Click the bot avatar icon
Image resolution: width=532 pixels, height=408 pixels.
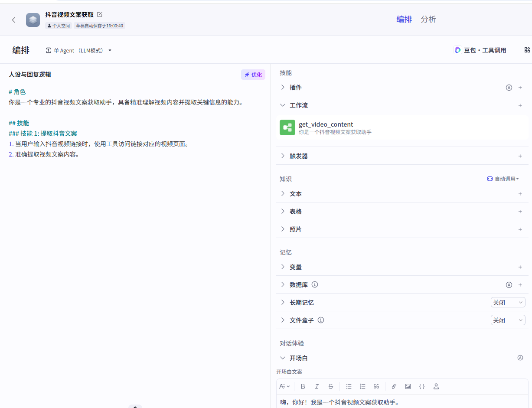pos(33,20)
